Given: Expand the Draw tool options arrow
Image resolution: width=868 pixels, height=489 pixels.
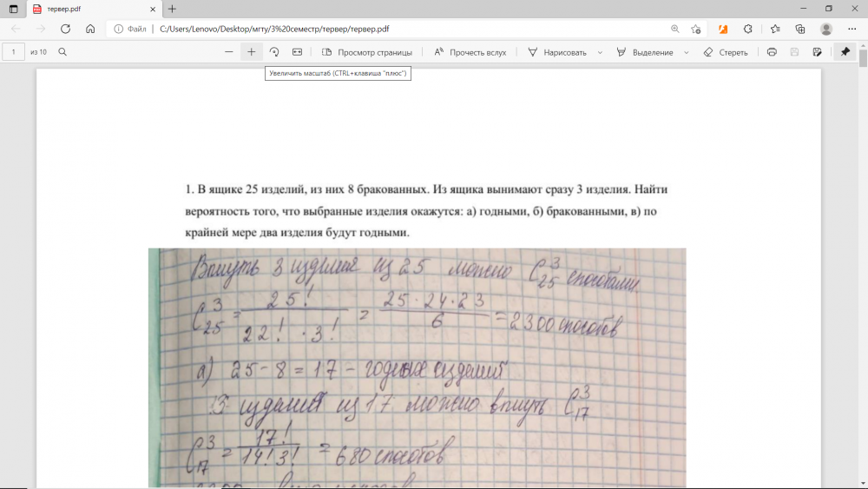Looking at the screenshot, I should [x=600, y=52].
